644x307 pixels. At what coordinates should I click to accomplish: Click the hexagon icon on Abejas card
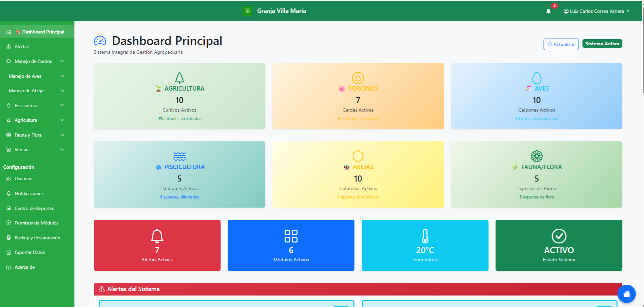click(358, 156)
